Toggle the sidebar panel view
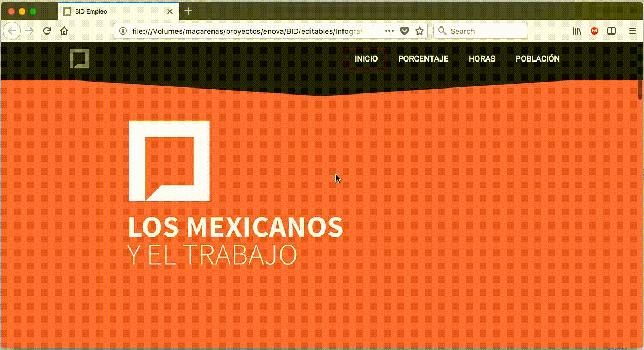This screenshot has width=644, height=350. pos(612,31)
